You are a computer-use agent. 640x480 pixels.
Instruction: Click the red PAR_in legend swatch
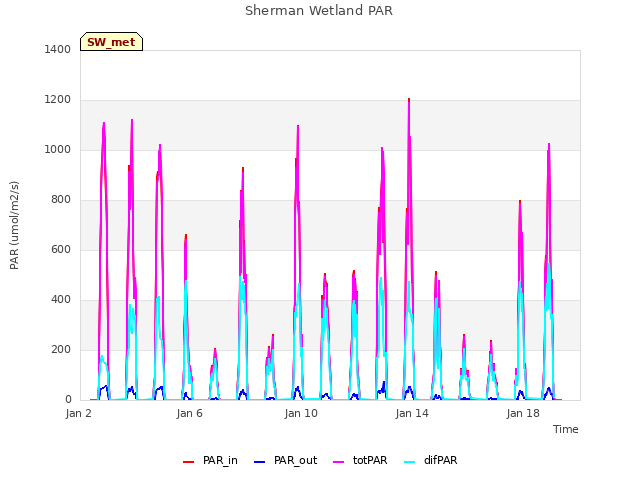189,462
